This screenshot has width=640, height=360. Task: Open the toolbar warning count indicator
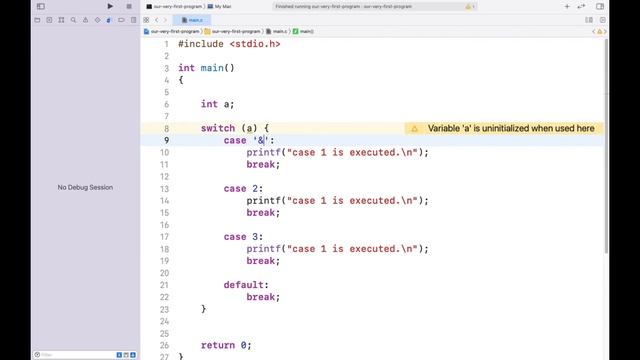click(470, 7)
